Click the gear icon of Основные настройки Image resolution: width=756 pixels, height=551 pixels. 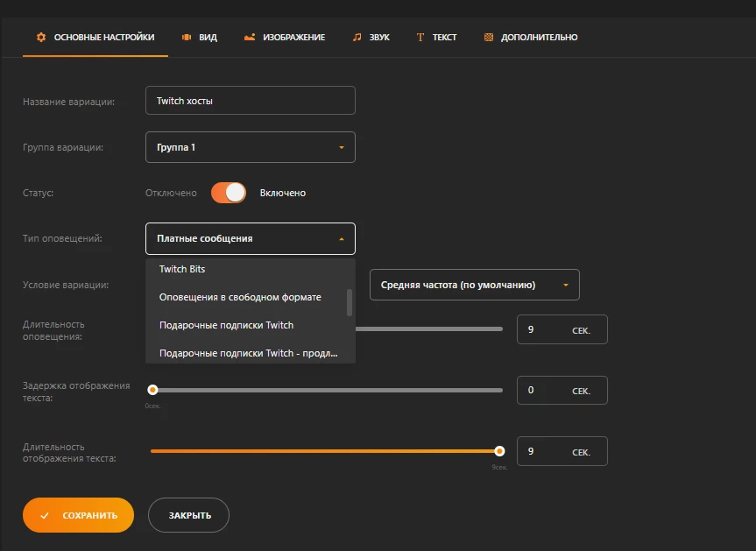(x=41, y=37)
